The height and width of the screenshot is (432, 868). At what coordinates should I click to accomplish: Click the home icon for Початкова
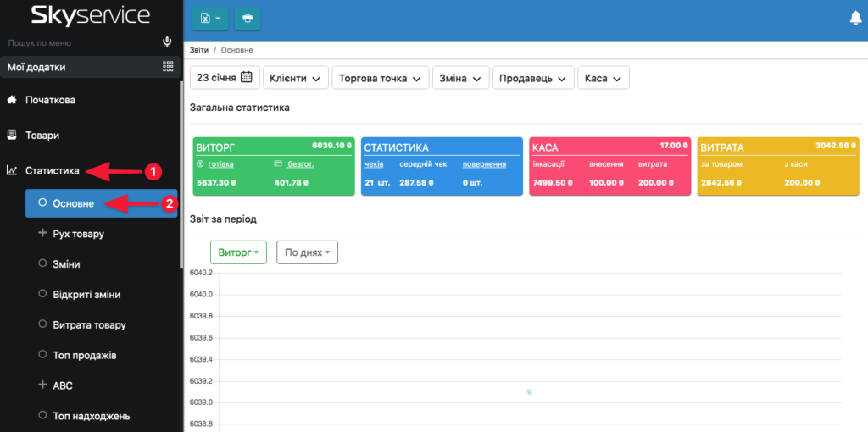(12, 100)
